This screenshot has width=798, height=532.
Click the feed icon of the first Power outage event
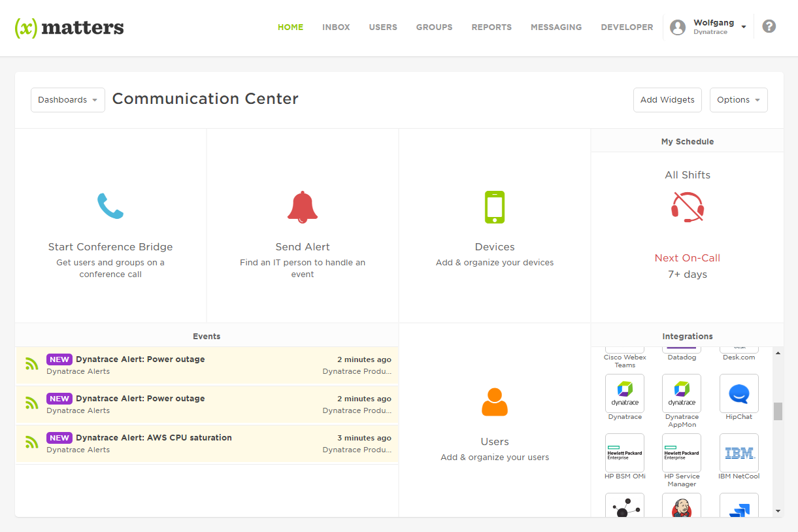(x=31, y=364)
